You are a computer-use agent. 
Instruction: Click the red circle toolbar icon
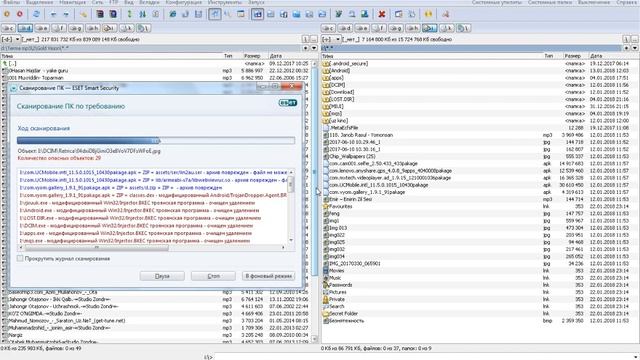click(20, 14)
